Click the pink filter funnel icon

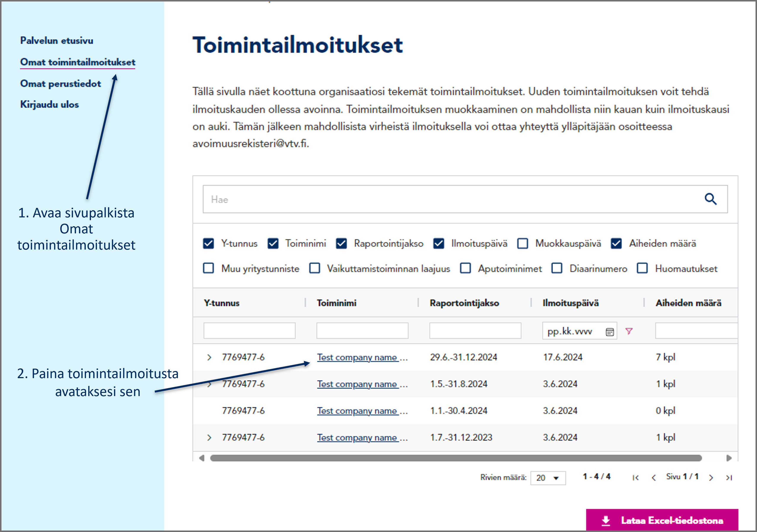tap(629, 331)
